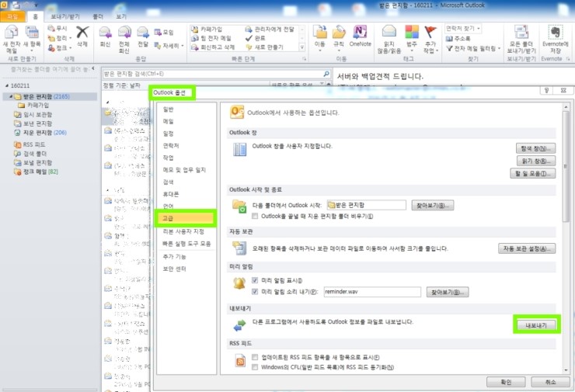Click the 전달 (Forward) icon
The height and width of the screenshot is (392, 575).
coord(143,33)
